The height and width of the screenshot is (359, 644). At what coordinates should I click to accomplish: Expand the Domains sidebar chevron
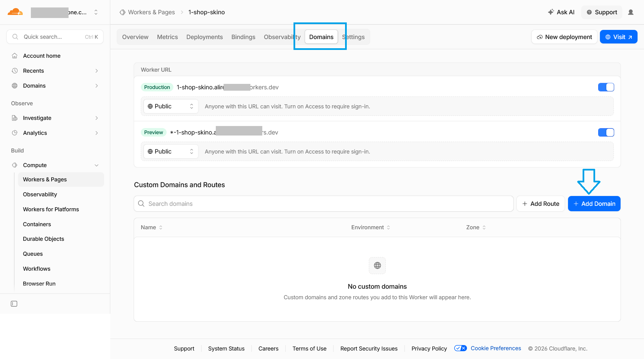(x=97, y=86)
